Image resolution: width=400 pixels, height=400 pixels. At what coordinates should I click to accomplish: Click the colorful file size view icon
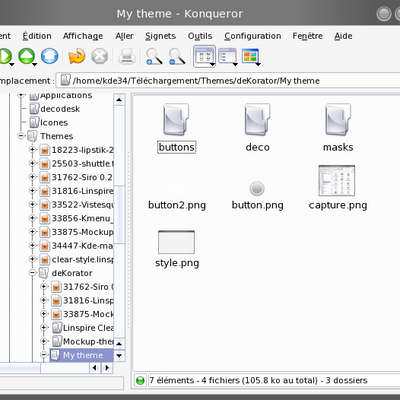click(x=250, y=56)
